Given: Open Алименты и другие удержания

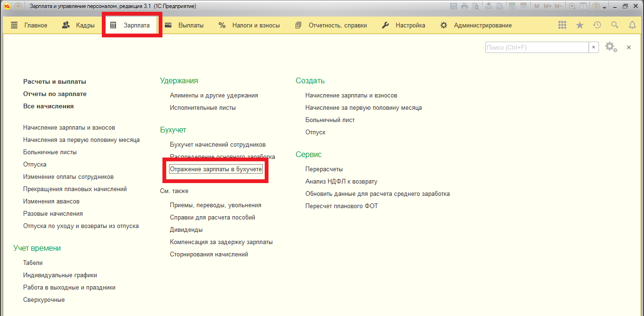Looking at the screenshot, I should click(x=214, y=96).
